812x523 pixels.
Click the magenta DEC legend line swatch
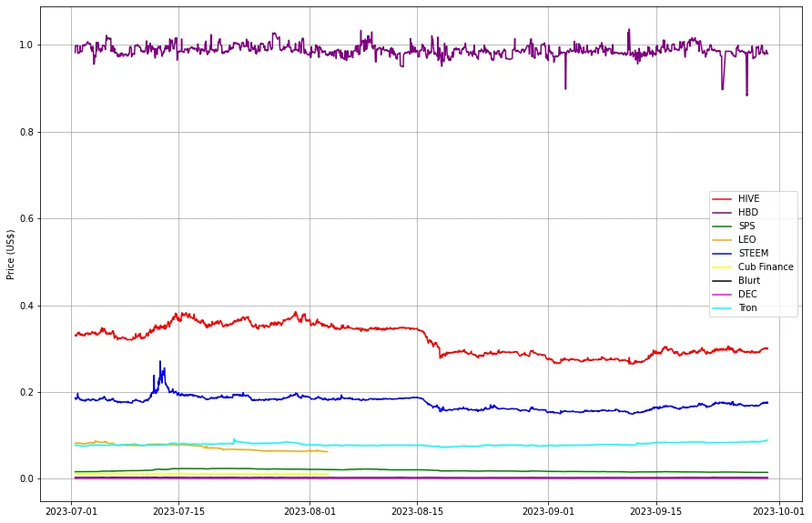[722, 295]
